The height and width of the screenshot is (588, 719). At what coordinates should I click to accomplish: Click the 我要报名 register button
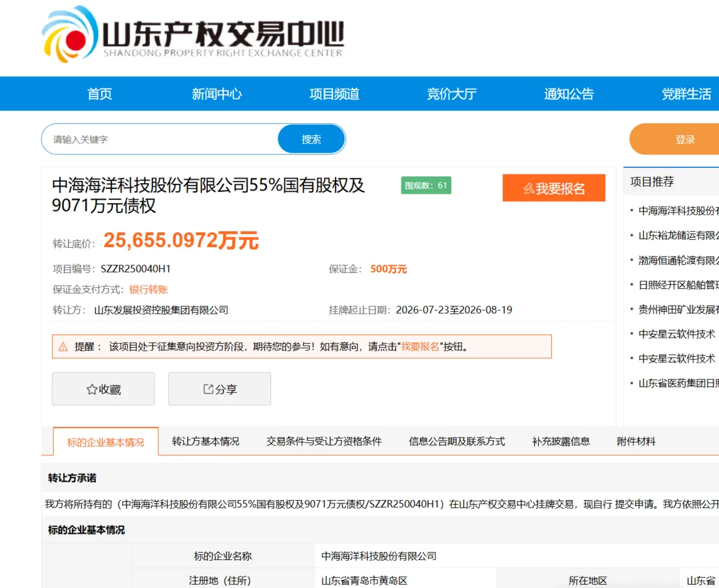[x=554, y=188]
